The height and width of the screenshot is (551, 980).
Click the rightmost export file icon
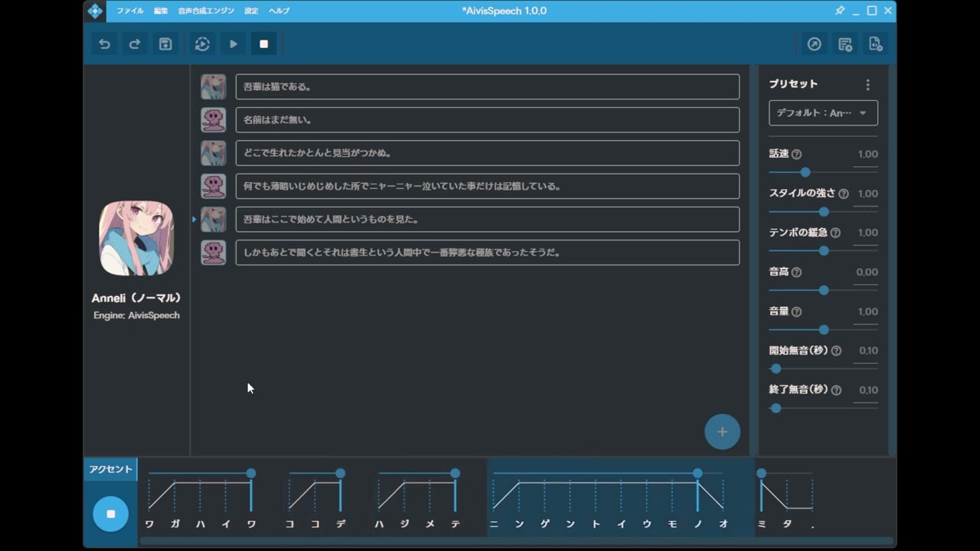[x=876, y=44]
